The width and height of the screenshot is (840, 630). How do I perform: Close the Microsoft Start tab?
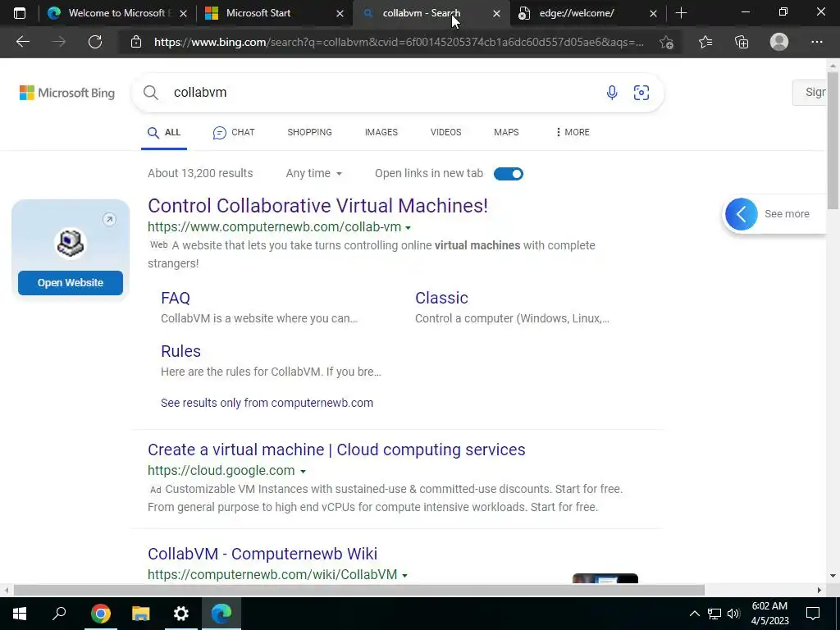(x=340, y=13)
